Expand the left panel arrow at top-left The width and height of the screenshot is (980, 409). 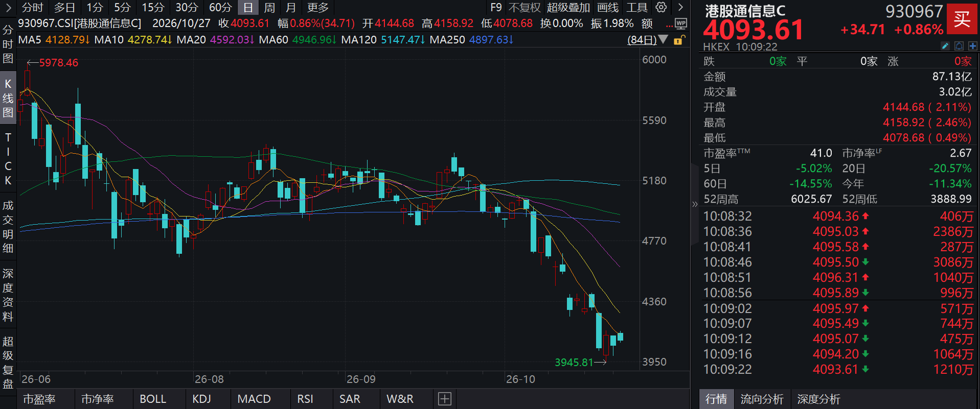click(8, 7)
